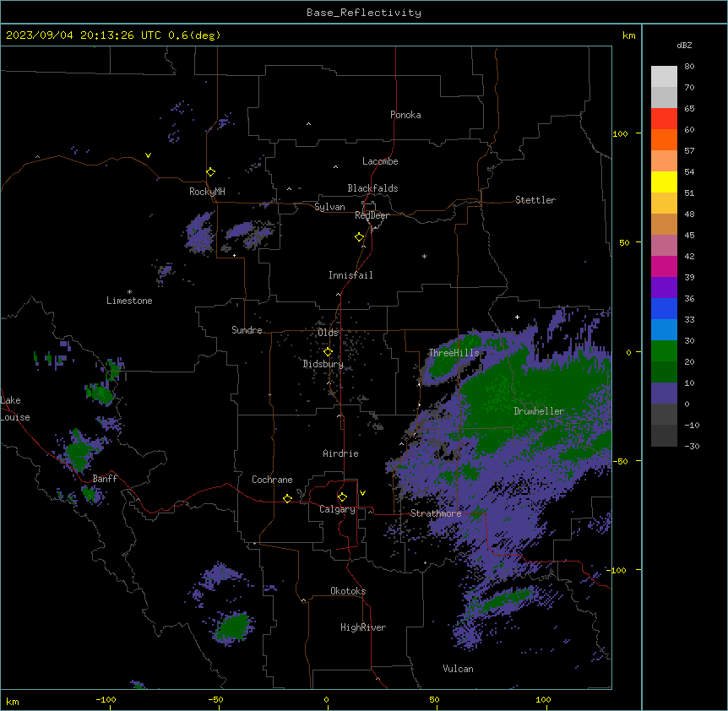Click the Vulcan town label
The image size is (728, 711).
coord(458,669)
